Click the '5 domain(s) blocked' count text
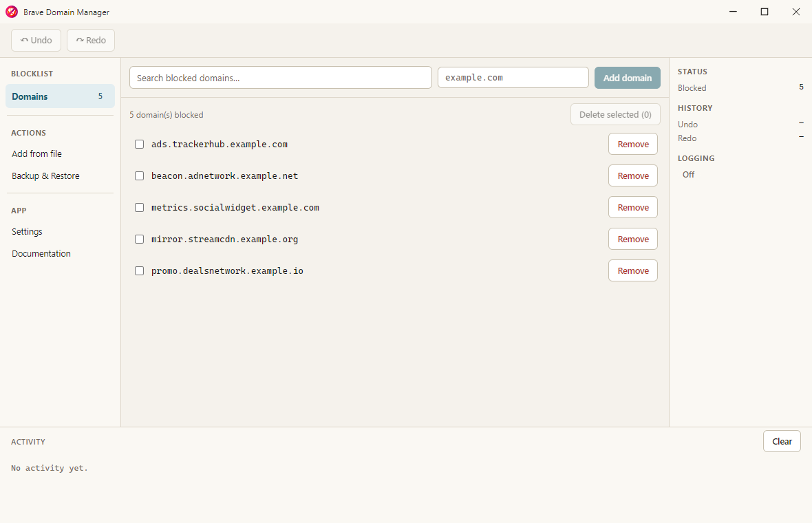This screenshot has width=812, height=523. click(x=167, y=115)
